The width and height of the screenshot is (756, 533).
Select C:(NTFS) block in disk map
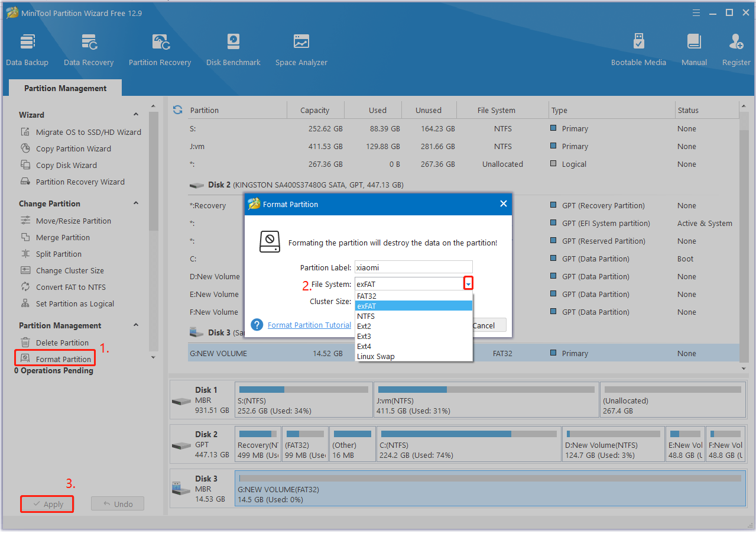click(x=469, y=444)
